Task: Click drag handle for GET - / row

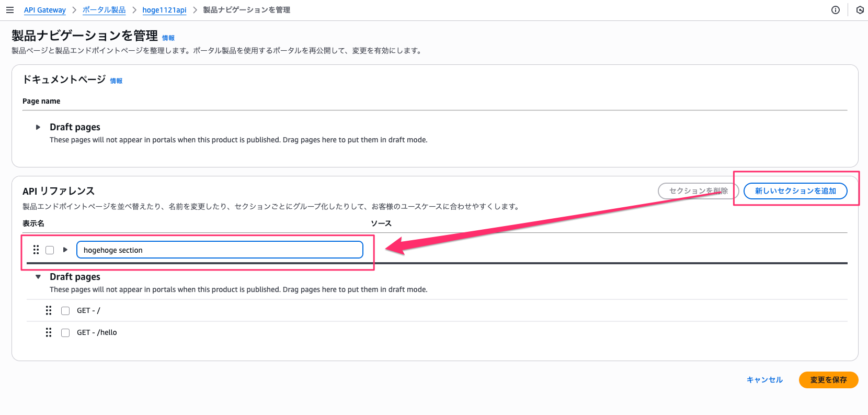Action: pyautogui.click(x=49, y=310)
